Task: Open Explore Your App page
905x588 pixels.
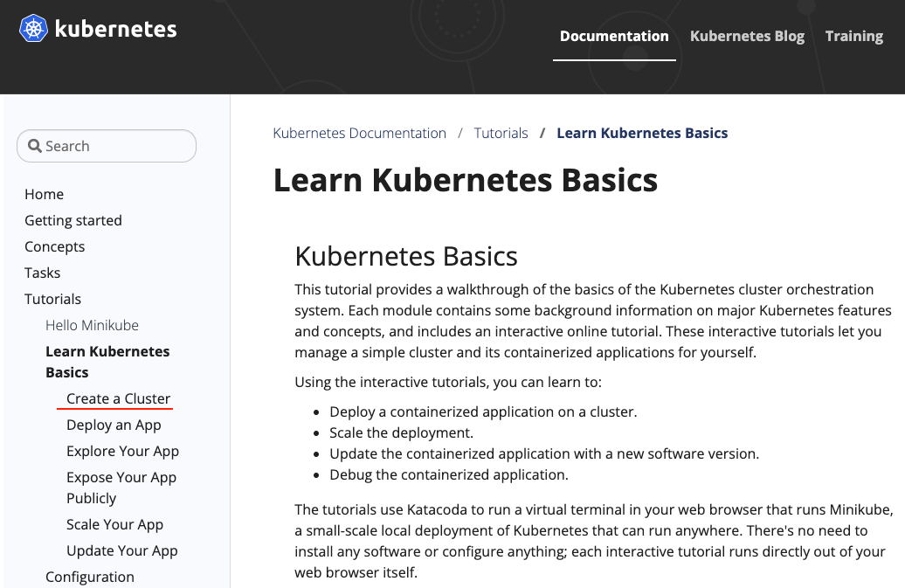Action: pos(122,451)
